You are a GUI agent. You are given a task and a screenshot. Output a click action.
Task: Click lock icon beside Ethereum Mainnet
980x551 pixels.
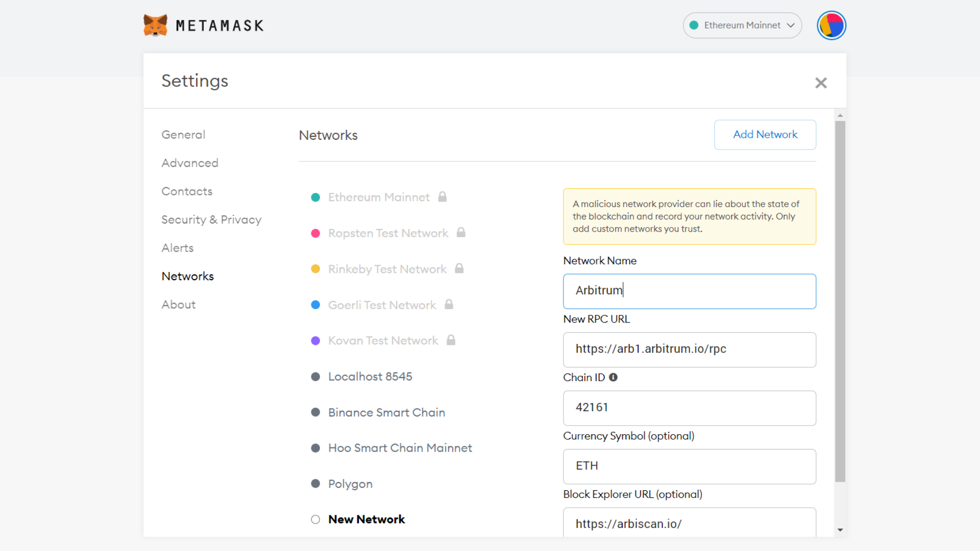[443, 197]
